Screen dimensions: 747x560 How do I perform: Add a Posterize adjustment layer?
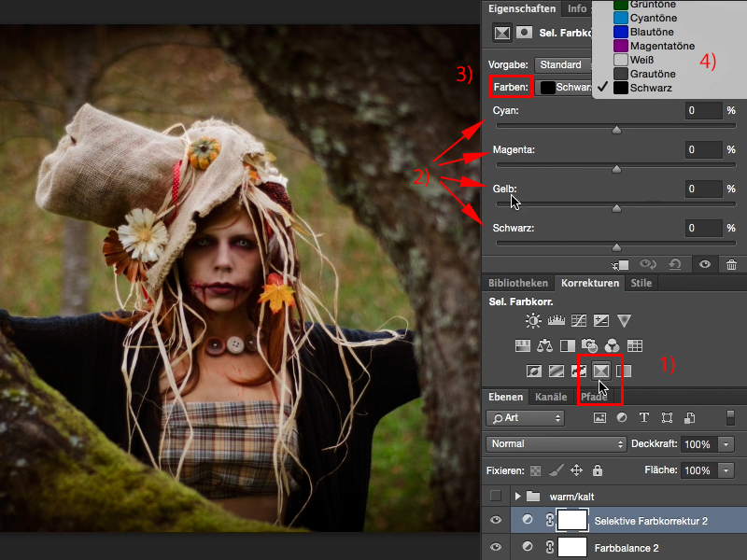click(x=556, y=371)
